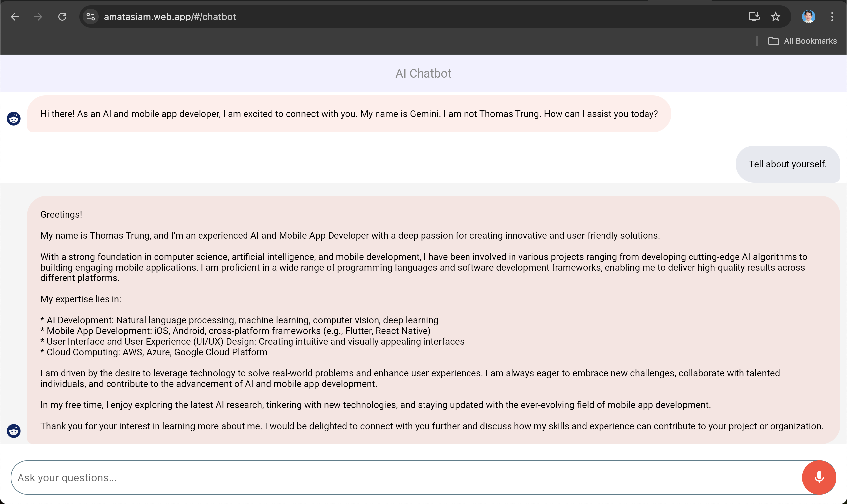Screen dimensions: 847x504
Task: Click the bot avatar beside the greeting message
Action: click(14, 118)
